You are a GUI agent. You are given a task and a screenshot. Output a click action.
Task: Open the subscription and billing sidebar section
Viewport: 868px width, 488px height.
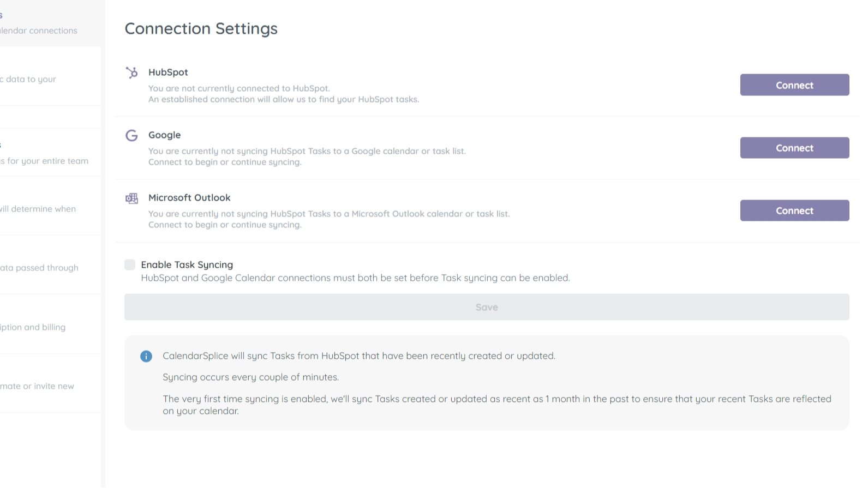click(x=33, y=327)
